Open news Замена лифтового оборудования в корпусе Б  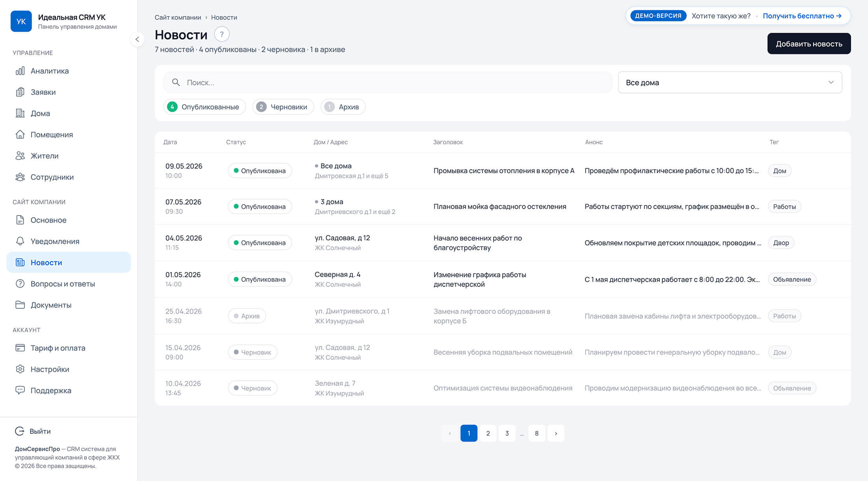pos(492,316)
